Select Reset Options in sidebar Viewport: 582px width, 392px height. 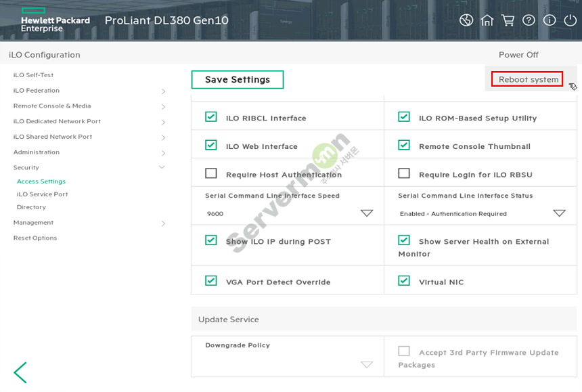35,238
